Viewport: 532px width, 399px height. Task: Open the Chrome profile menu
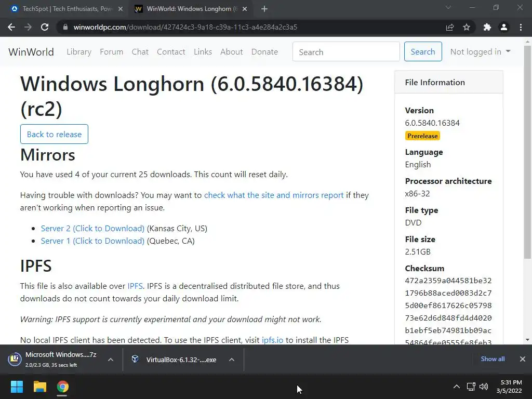504,27
